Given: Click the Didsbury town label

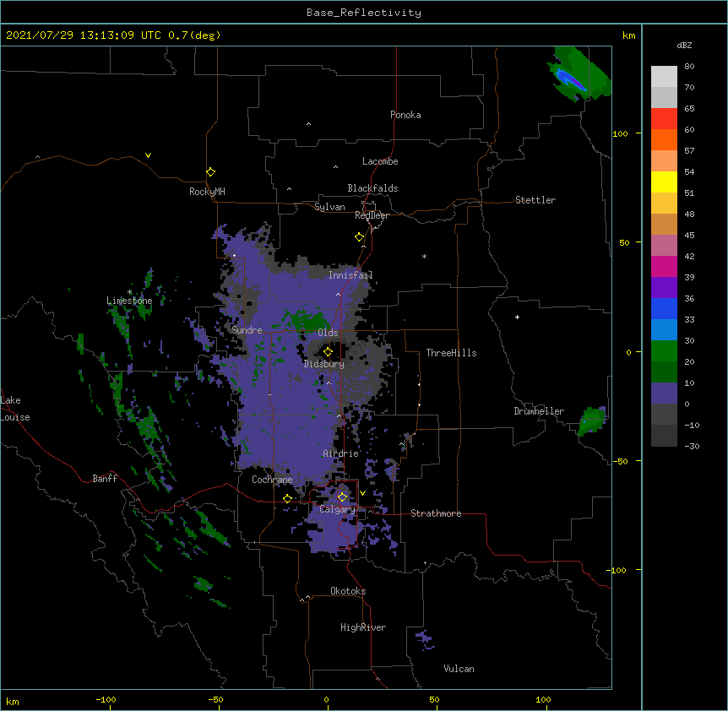Looking at the screenshot, I should [x=324, y=364].
